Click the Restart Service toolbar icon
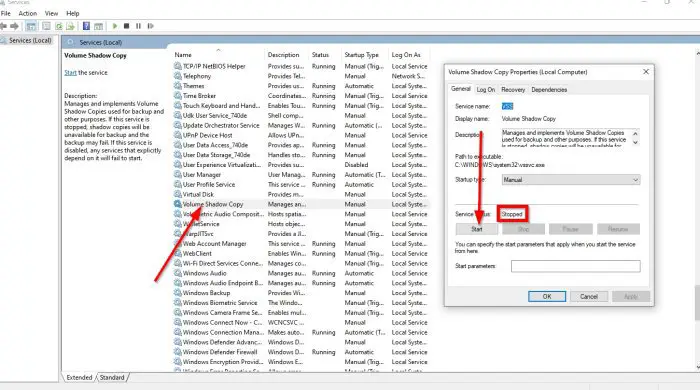This screenshot has width=700, height=390. [x=150, y=26]
